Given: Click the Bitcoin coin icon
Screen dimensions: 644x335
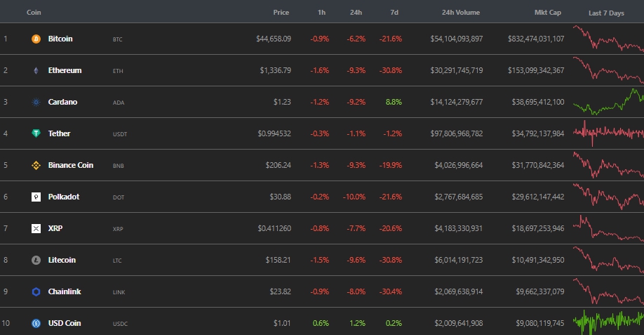Looking at the screenshot, I should [36, 39].
